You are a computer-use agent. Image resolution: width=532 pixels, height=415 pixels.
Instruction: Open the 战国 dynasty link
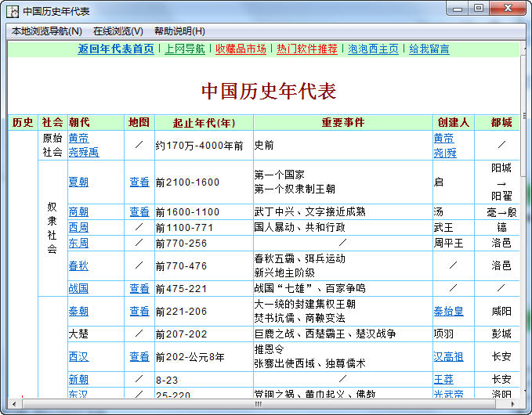[x=78, y=288]
